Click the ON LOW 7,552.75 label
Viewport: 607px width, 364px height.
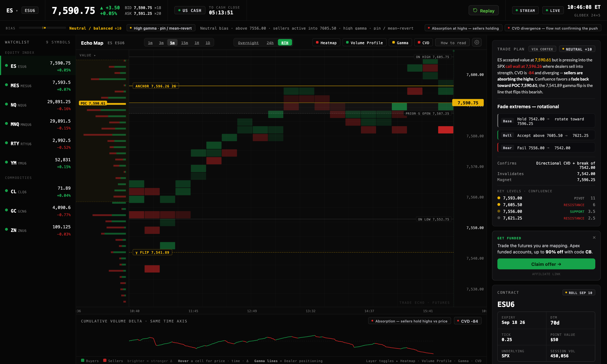[433, 219]
